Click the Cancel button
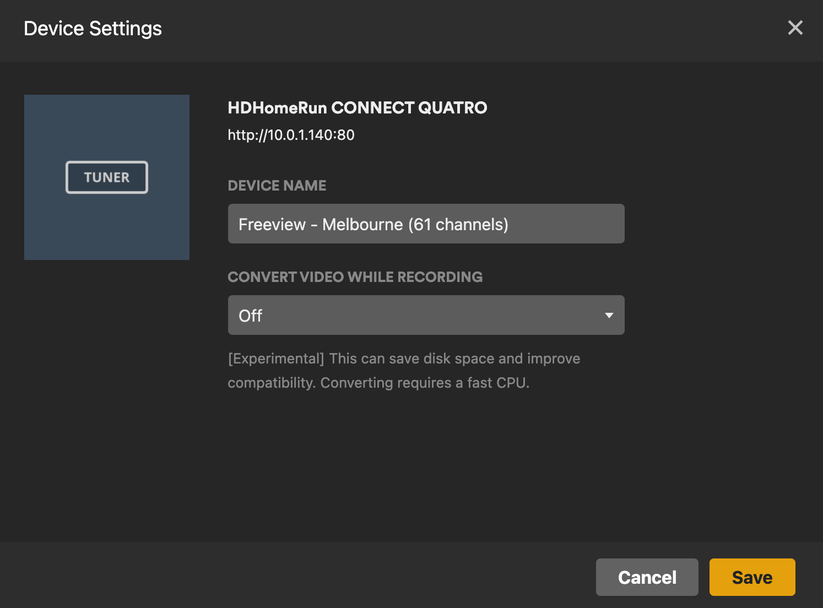This screenshot has height=608, width=823. [647, 577]
